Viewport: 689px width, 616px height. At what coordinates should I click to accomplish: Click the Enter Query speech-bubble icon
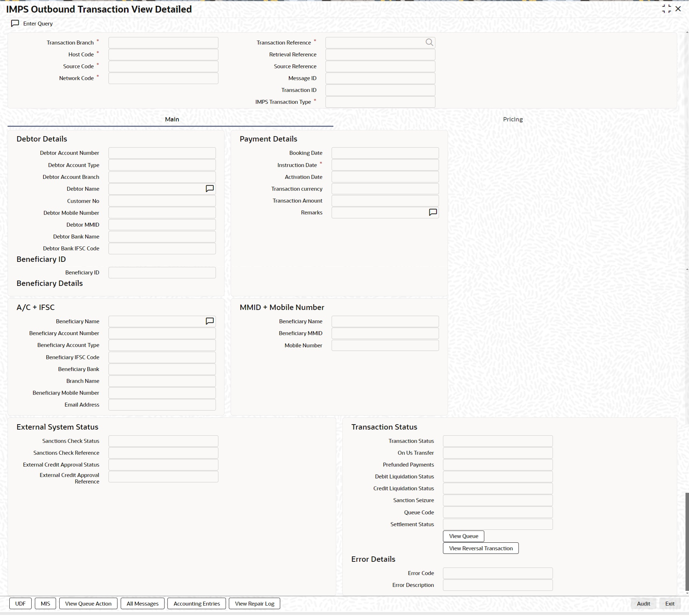tap(15, 23)
